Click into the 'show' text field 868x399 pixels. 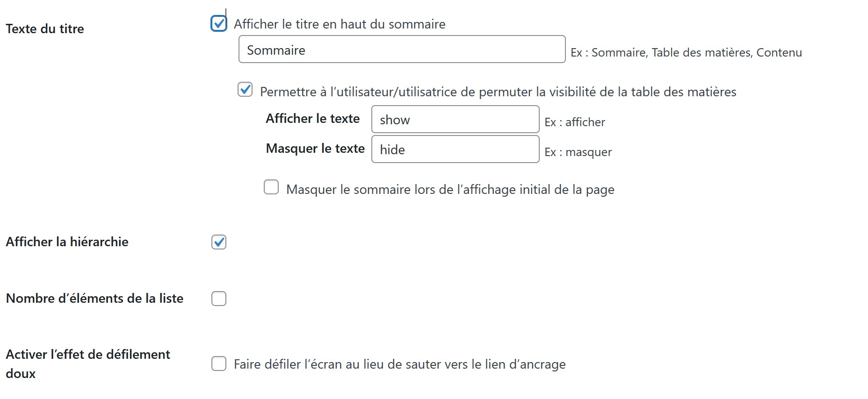[x=455, y=120]
